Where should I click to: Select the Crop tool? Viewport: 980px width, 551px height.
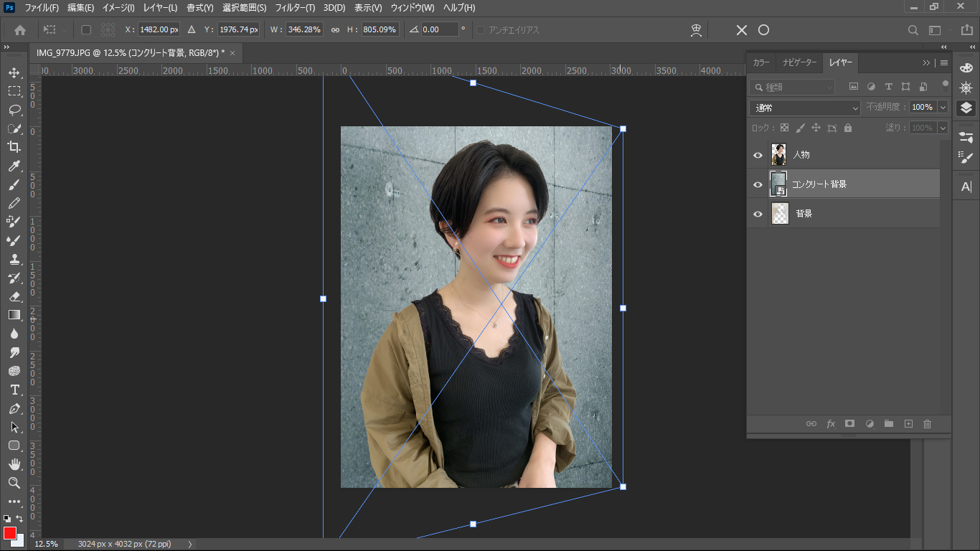tap(14, 147)
